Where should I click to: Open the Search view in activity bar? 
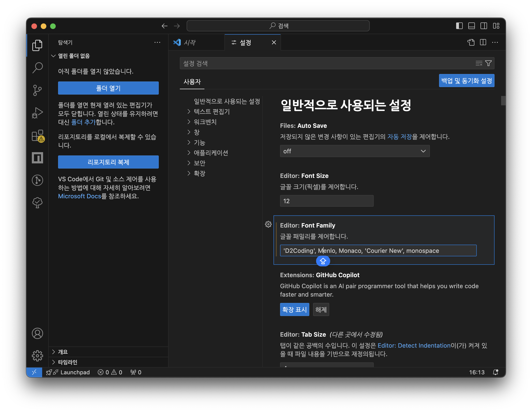pyautogui.click(x=37, y=68)
